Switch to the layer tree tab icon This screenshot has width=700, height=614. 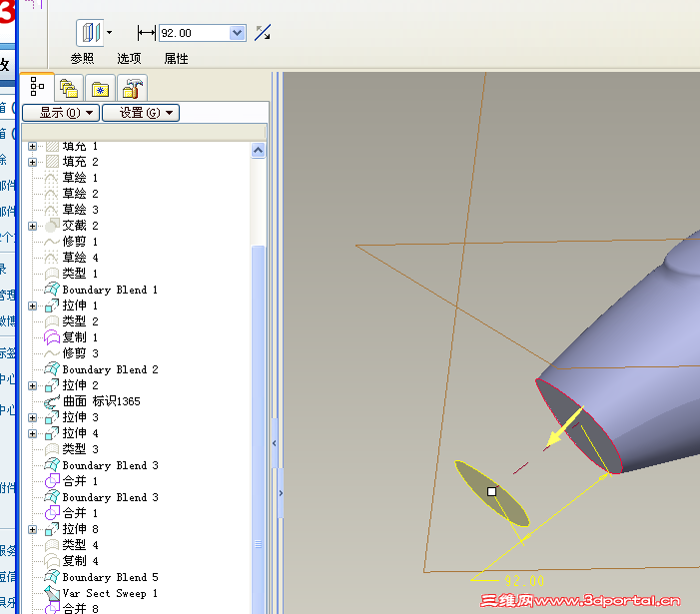pyautogui.click(x=69, y=88)
